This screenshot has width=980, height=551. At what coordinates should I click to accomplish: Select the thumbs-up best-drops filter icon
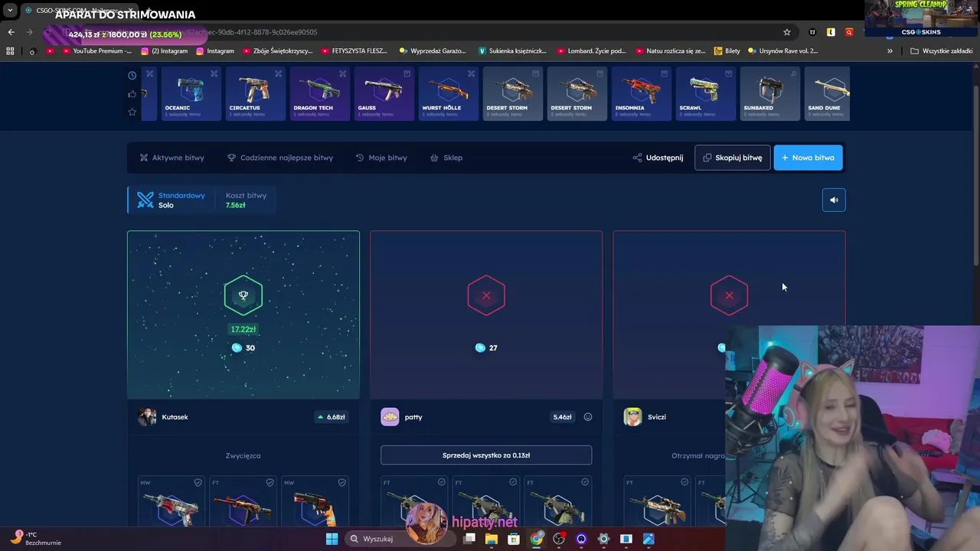click(132, 93)
